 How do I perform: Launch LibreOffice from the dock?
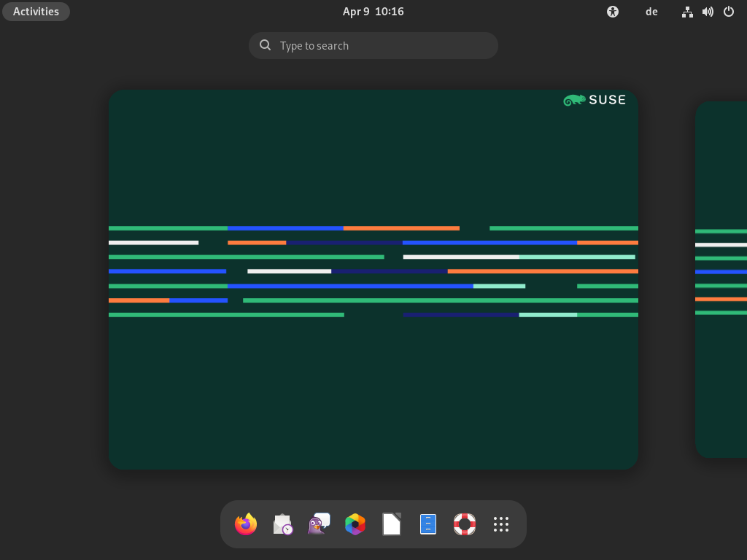392,524
